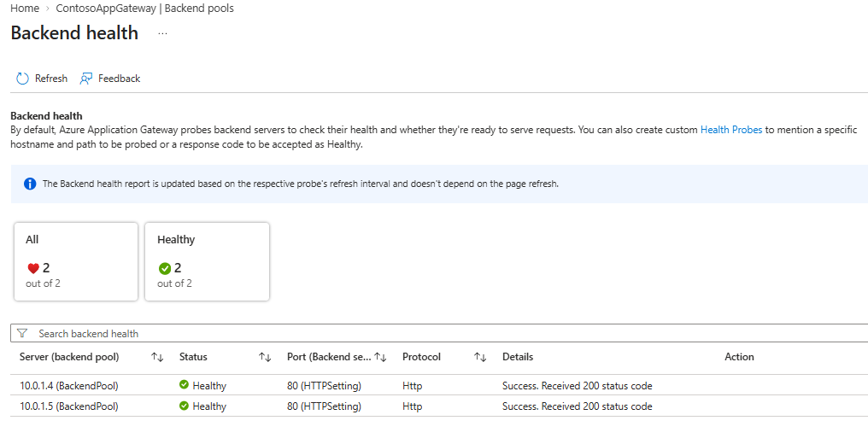Click 80 (HTTPSetting) in 10.0.1.5 row

pos(324,406)
